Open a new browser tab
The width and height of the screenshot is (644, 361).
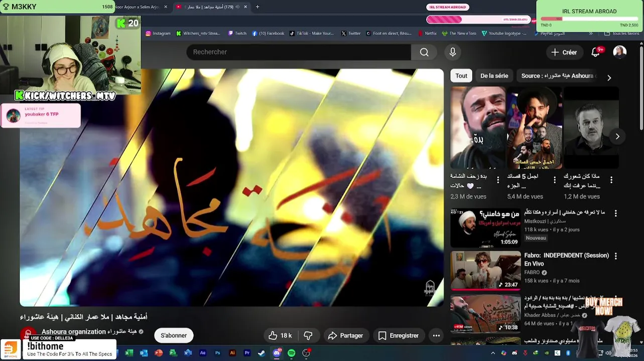[x=257, y=7]
